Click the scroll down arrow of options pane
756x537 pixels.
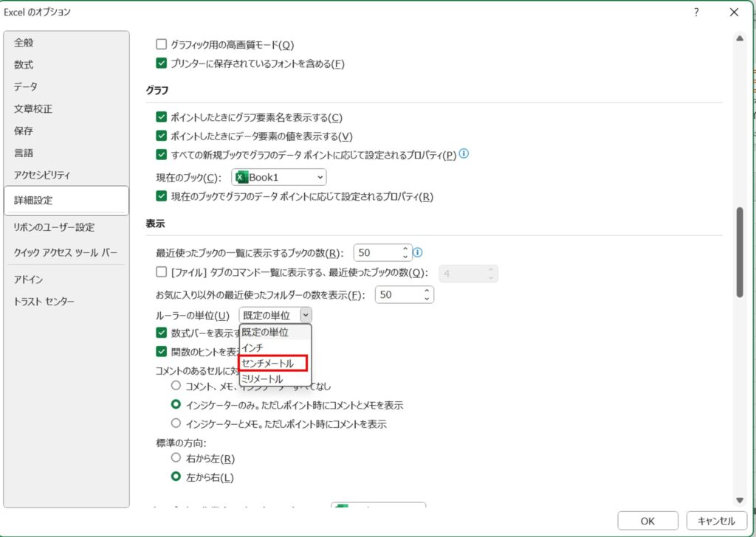[x=740, y=500]
